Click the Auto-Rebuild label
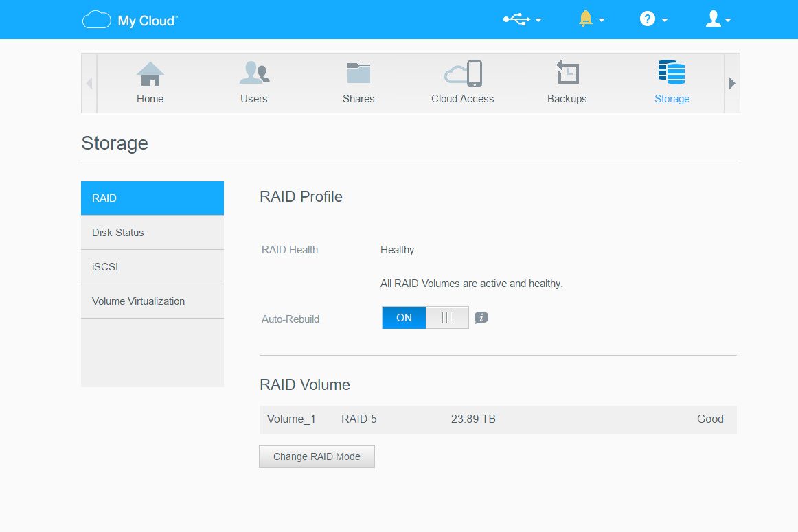This screenshot has width=798, height=532. (x=290, y=319)
